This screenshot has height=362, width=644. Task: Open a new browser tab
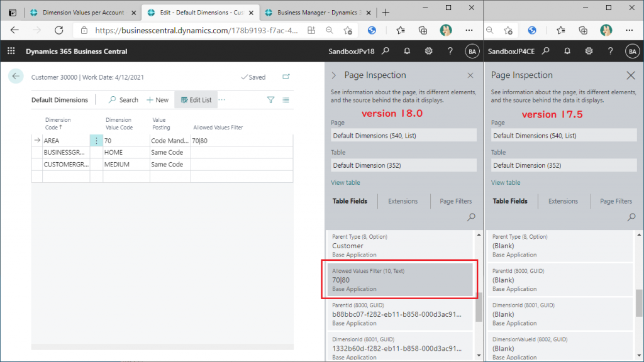(x=386, y=13)
